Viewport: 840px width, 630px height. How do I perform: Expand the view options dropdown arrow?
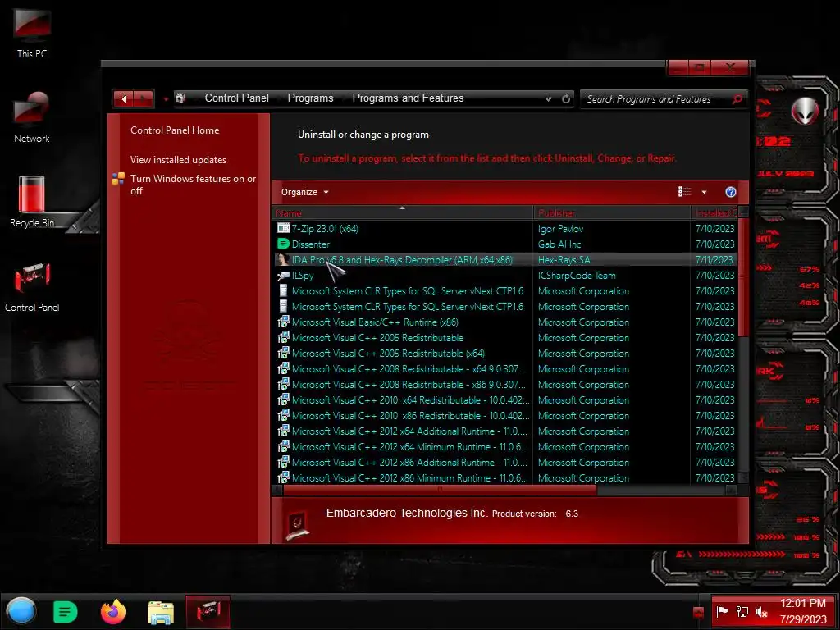704,192
